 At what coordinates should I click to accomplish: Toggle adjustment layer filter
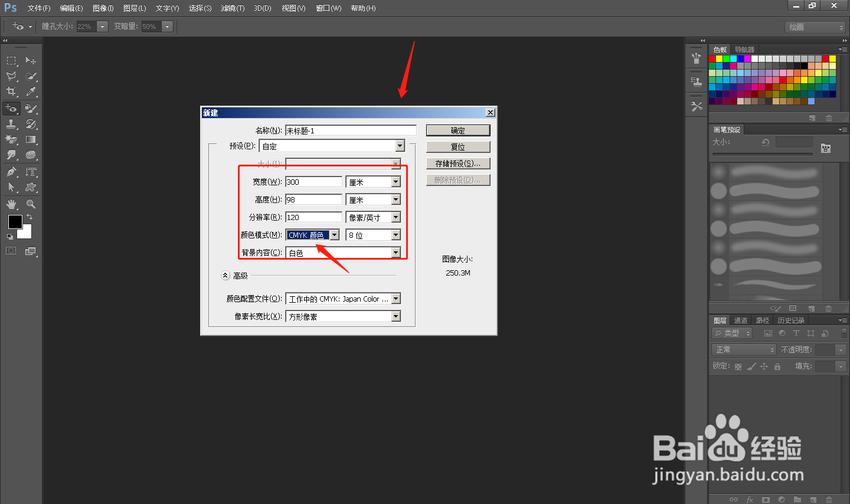tap(782, 333)
